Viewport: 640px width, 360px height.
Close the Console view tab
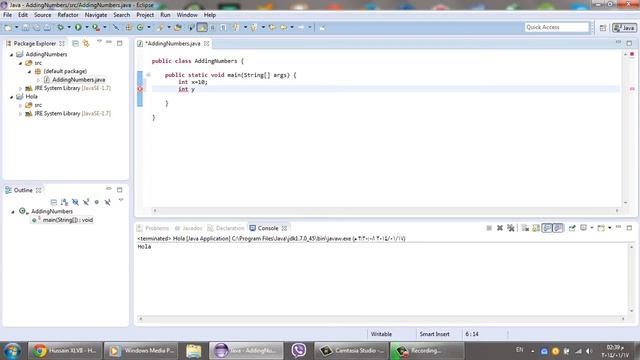tap(284, 228)
